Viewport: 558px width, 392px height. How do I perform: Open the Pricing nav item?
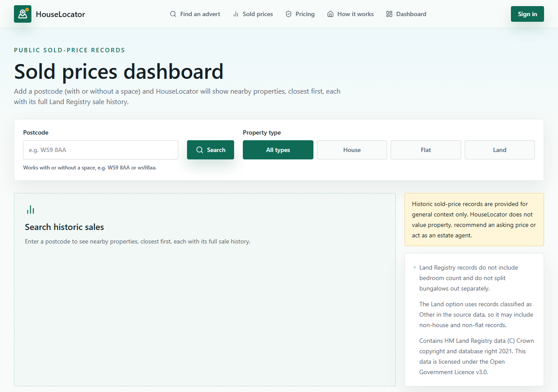tap(300, 14)
